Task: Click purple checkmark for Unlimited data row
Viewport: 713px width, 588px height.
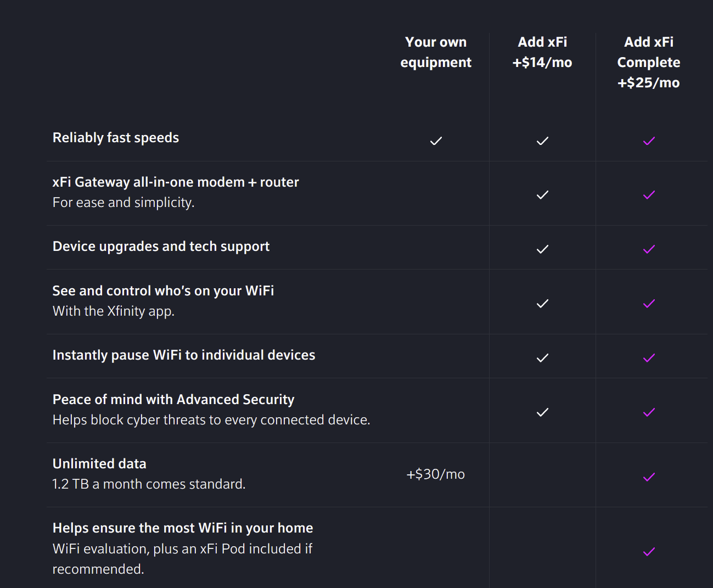Action: [x=649, y=477]
